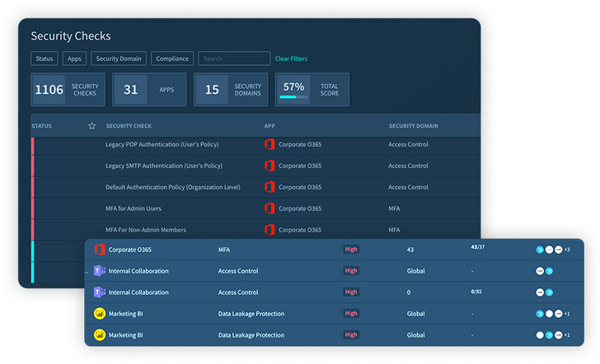
Task: Click the Total Score progress bar
Action: (293, 96)
